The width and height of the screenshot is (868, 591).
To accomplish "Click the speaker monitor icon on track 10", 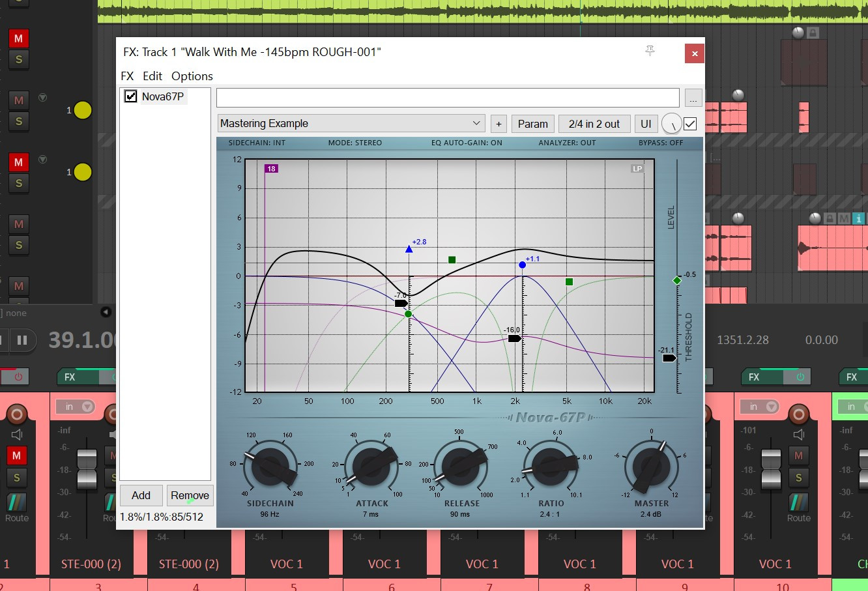I will 799,435.
